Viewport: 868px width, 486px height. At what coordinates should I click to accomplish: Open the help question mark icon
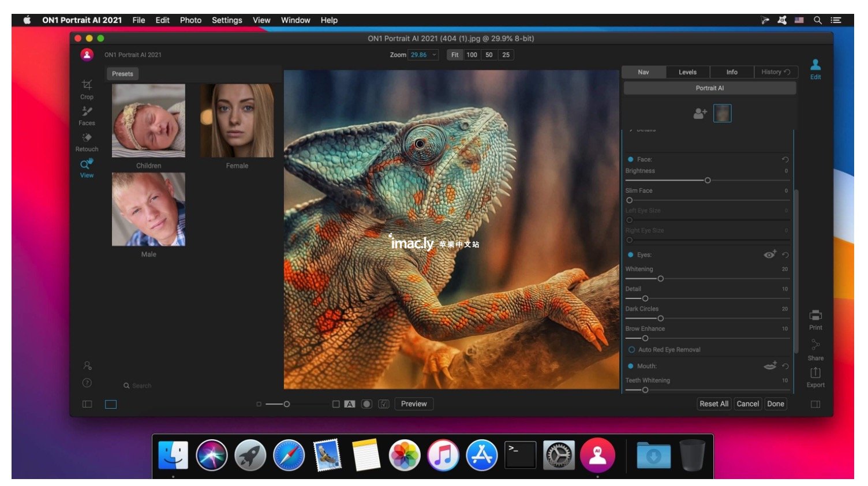pyautogui.click(x=87, y=383)
